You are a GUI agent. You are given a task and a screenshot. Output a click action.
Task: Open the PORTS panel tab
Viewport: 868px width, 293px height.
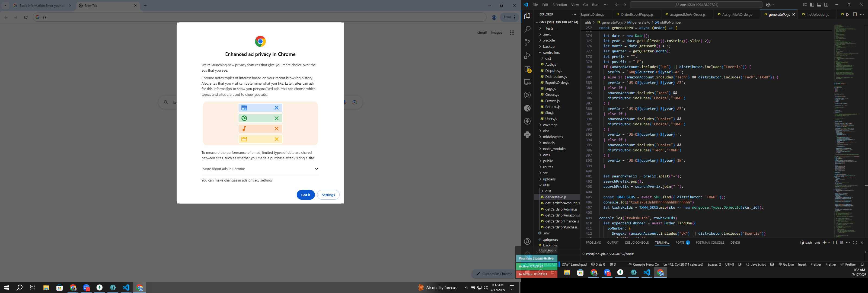click(x=682, y=243)
